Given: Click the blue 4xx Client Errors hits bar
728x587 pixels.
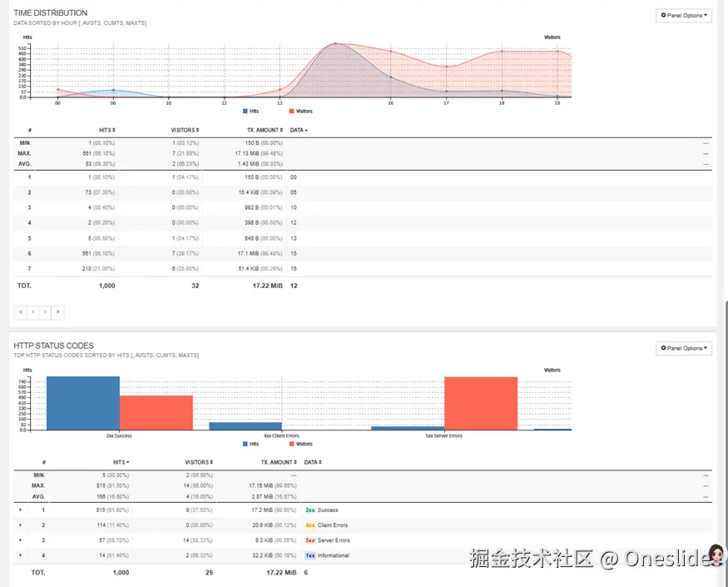Looking at the screenshot, I should (x=245, y=426).
